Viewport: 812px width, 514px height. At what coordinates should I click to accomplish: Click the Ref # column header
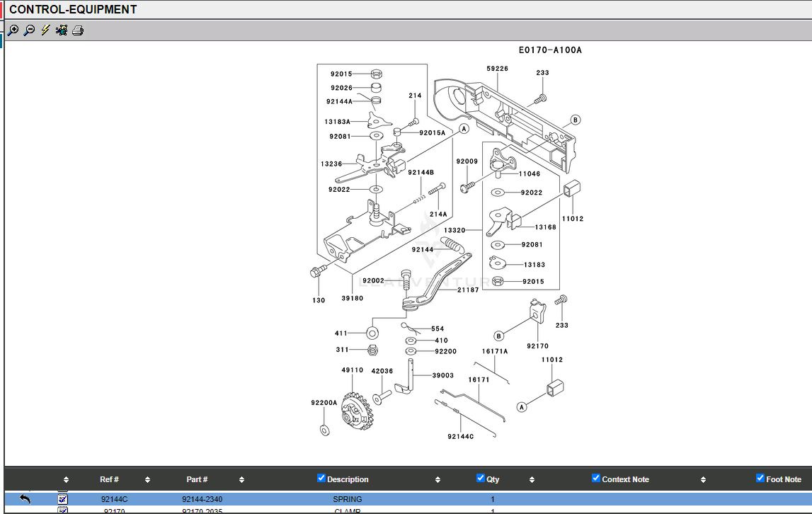[x=109, y=479]
